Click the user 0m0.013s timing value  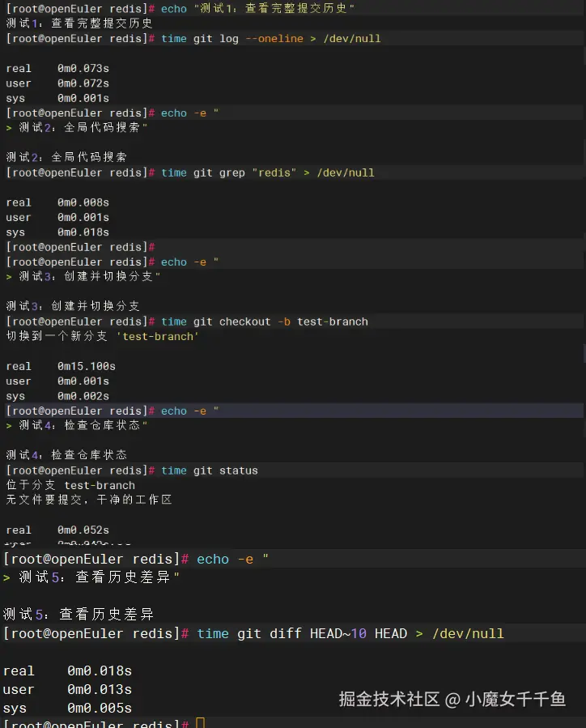click(100, 689)
